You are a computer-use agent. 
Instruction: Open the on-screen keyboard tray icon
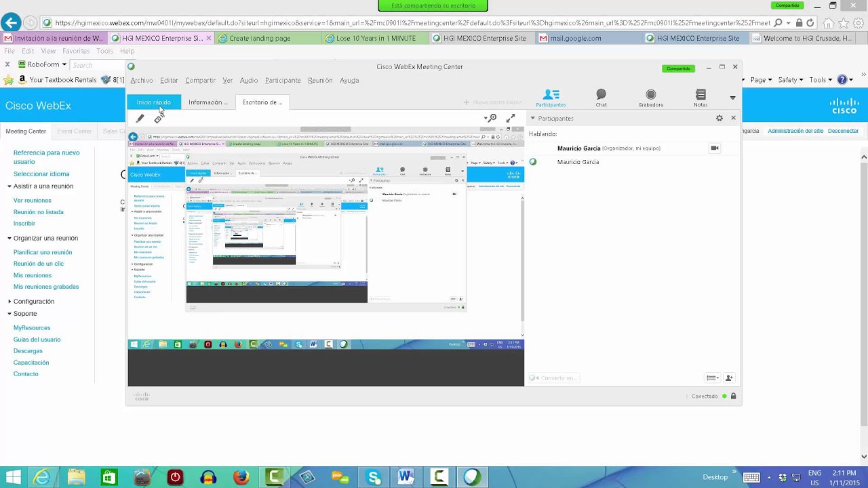click(x=751, y=477)
